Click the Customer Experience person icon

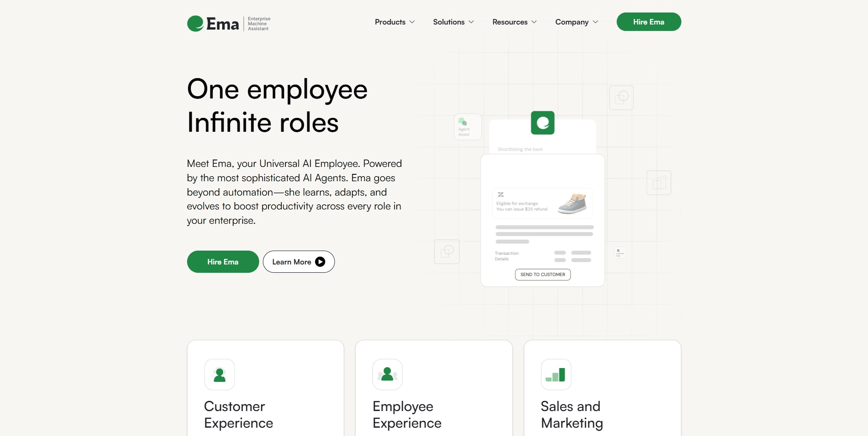coord(219,375)
